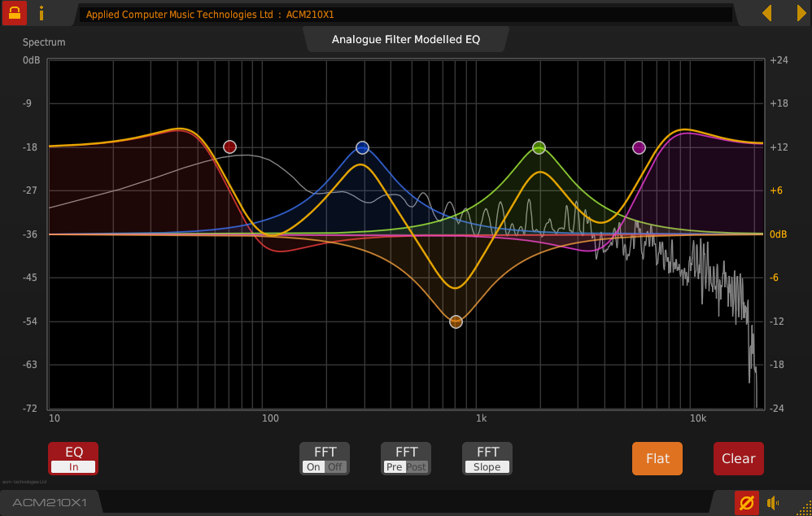The image size is (812, 516).
Task: Open the FFT Slope selector
Action: [x=487, y=467]
